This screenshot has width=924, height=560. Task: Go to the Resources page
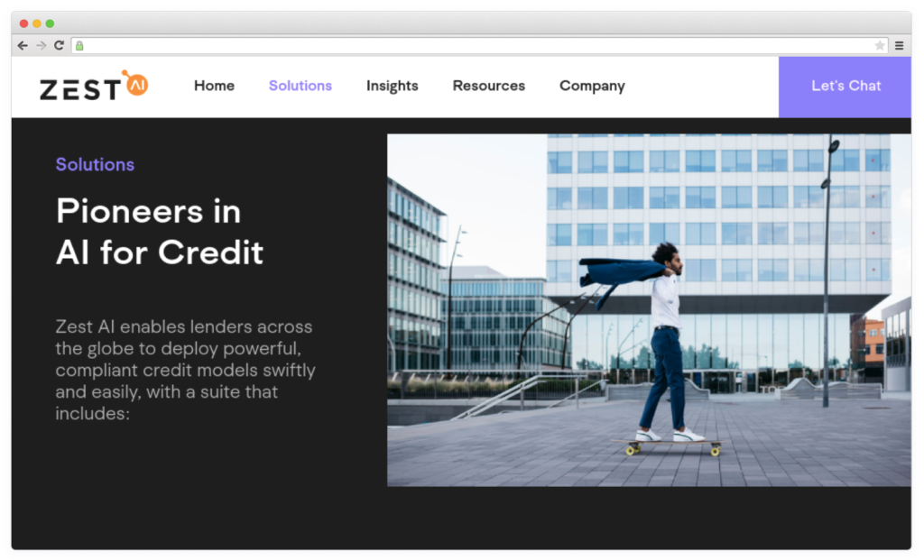(488, 86)
